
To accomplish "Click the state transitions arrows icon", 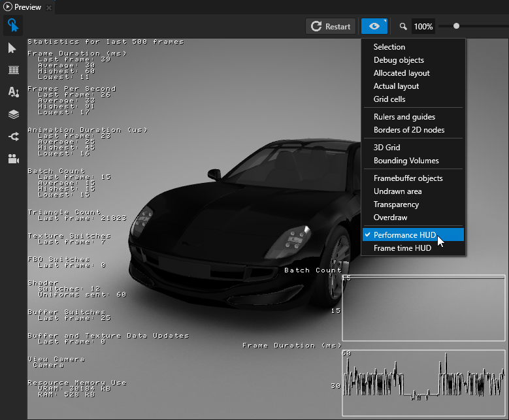I will 13,137.
